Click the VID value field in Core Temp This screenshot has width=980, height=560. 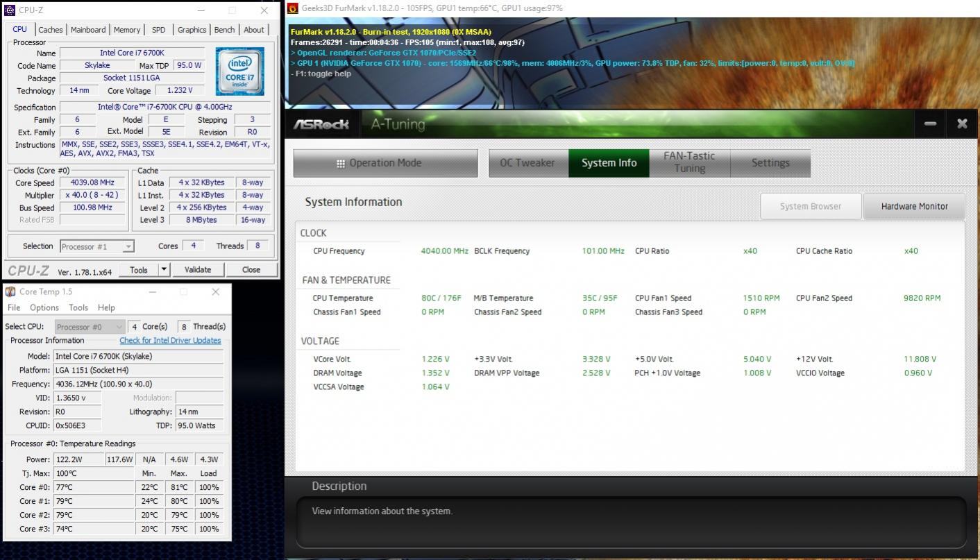click(x=77, y=398)
